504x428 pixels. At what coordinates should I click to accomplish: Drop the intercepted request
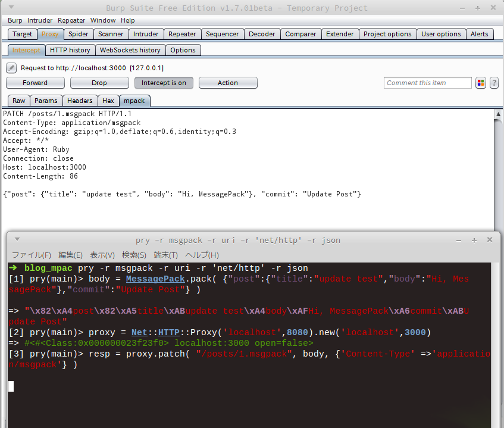[x=99, y=83]
